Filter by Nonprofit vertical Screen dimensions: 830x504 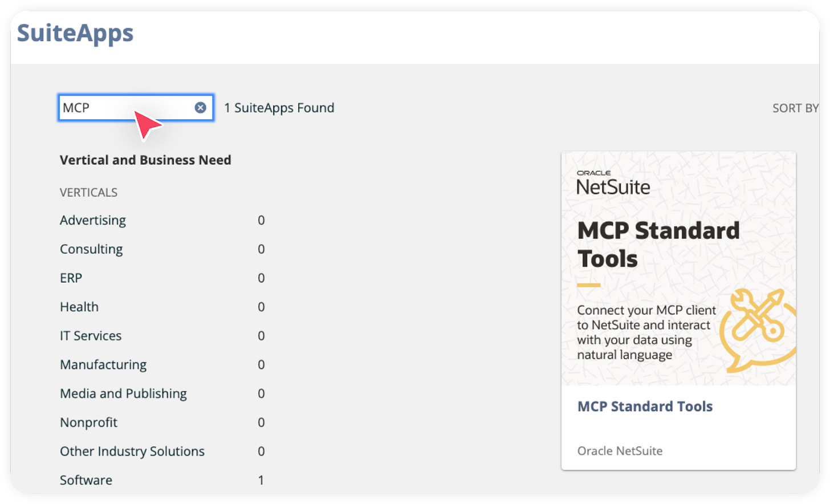[x=88, y=422]
